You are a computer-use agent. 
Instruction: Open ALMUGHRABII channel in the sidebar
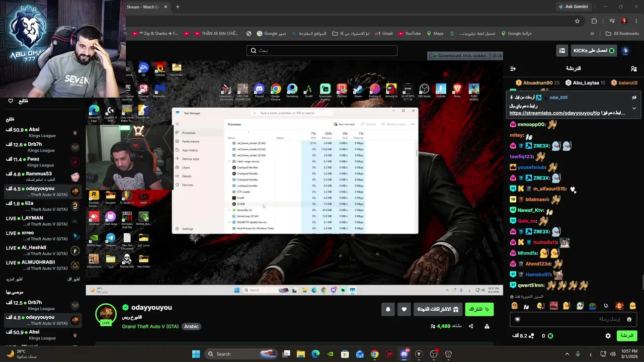click(x=42, y=265)
